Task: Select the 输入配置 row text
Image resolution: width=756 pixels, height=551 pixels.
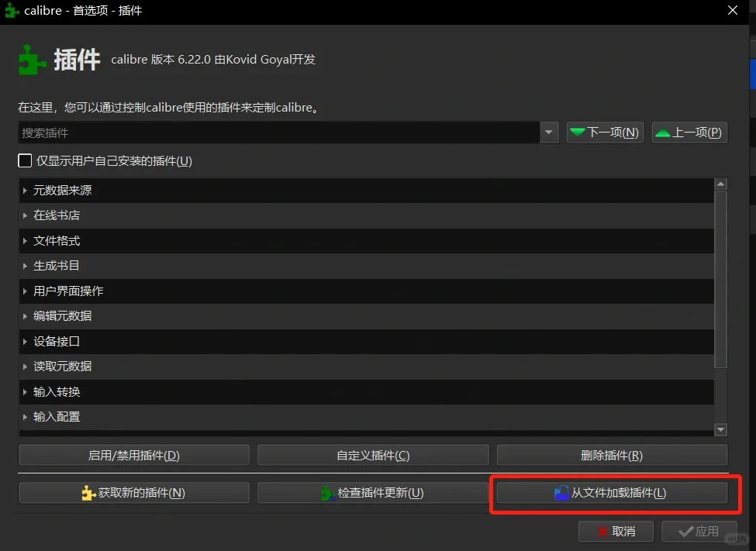Action: click(x=57, y=417)
